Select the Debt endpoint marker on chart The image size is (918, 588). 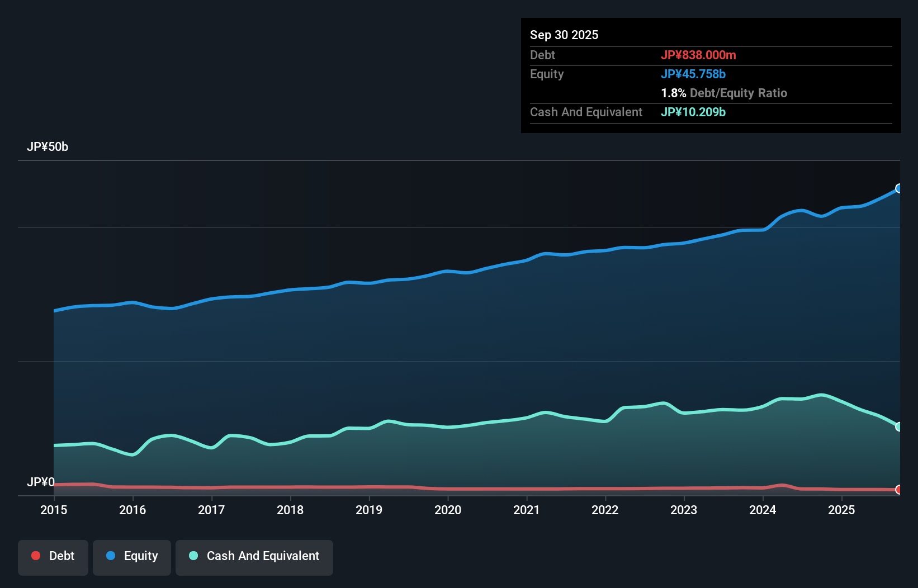tap(899, 490)
